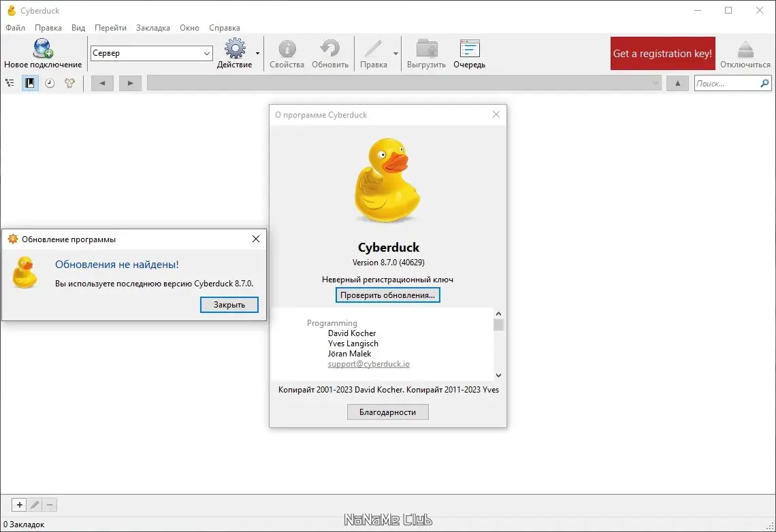
Task: Click the back navigation arrow
Action: pos(102,83)
